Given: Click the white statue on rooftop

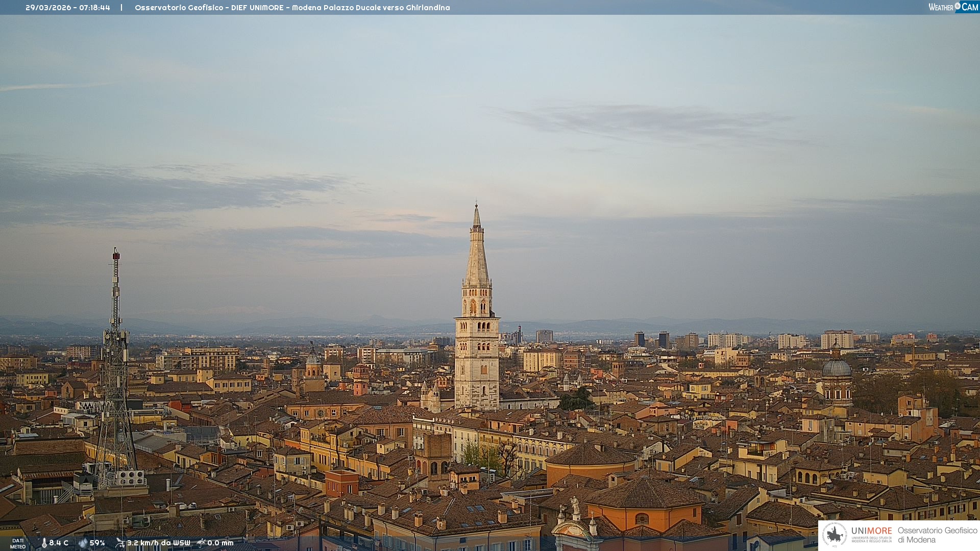Looking at the screenshot, I should pos(575,505).
